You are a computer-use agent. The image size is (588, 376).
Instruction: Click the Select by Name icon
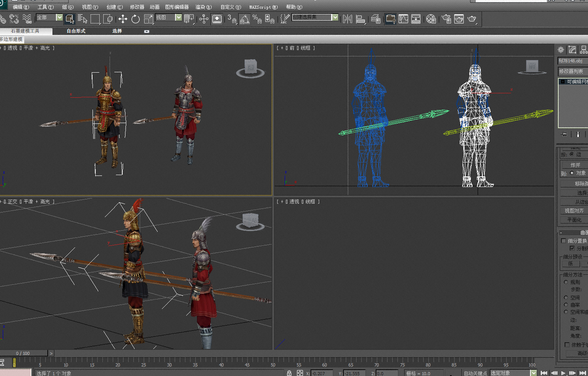point(82,19)
